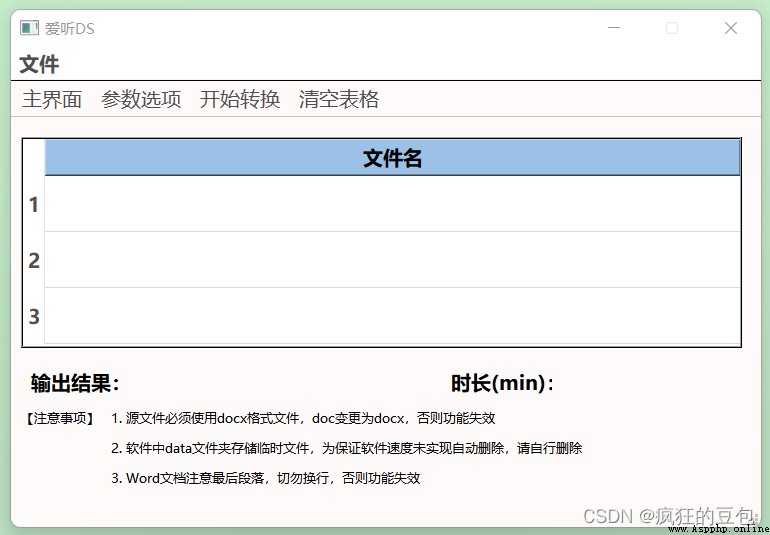Screen dimensions: 770x535
Task: Minimize the 爱听DS window
Action: tap(614, 28)
